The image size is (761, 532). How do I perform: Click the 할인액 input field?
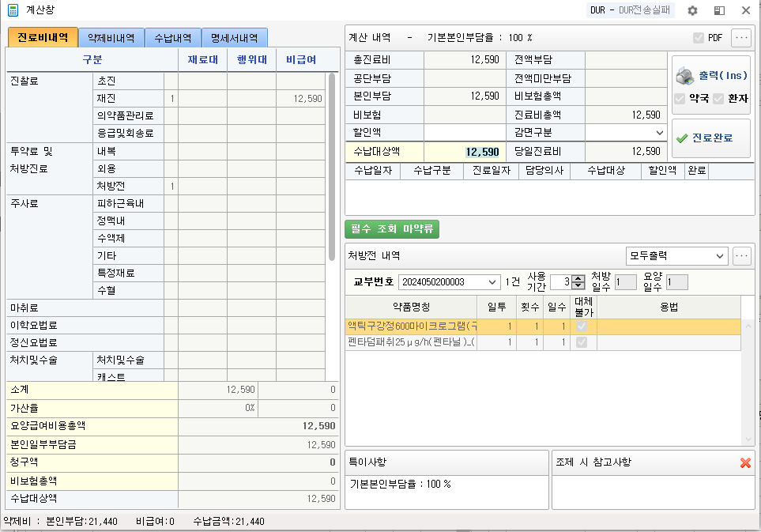coord(464,133)
